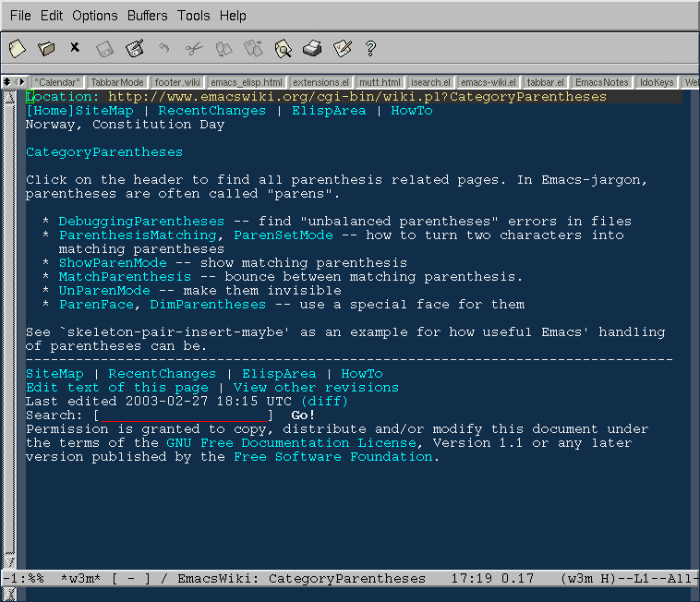Click the tab bar scroll arrows

tap(14, 82)
